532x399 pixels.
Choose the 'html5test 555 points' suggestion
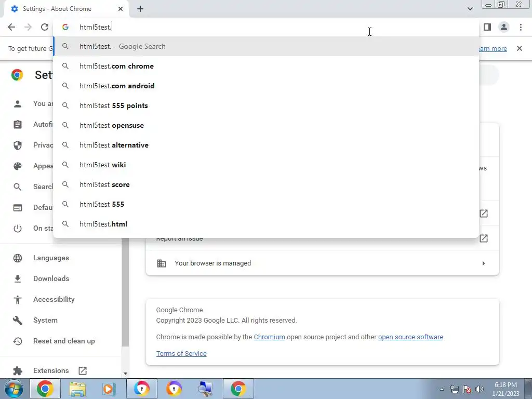click(x=266, y=105)
